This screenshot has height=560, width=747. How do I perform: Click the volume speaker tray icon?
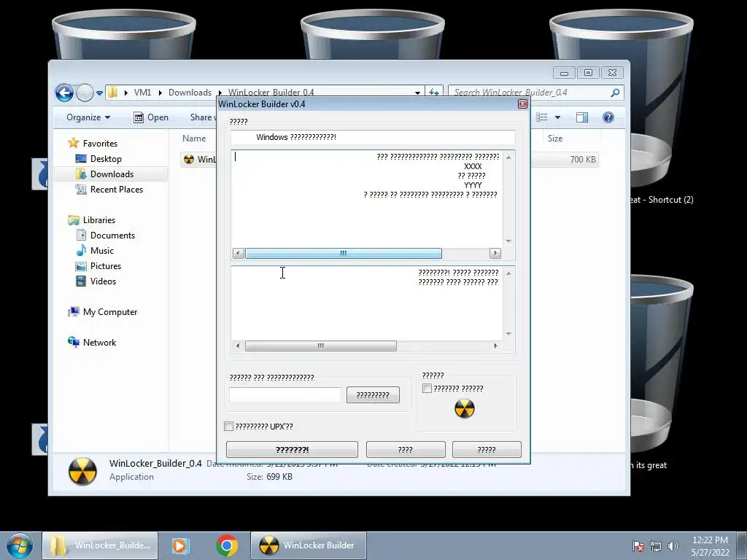(673, 545)
